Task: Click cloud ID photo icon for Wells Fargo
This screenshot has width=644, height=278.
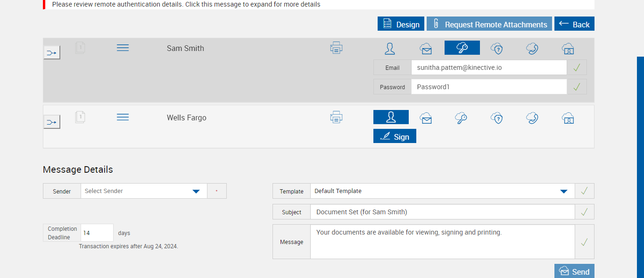Action: 568,118
